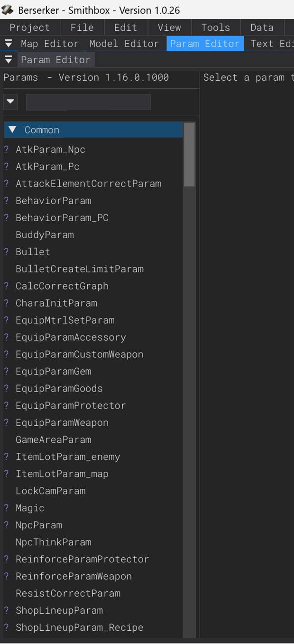Image resolution: width=294 pixels, height=644 pixels.
Task: Open the dropdown arrow beside the search box
Action: click(x=10, y=102)
